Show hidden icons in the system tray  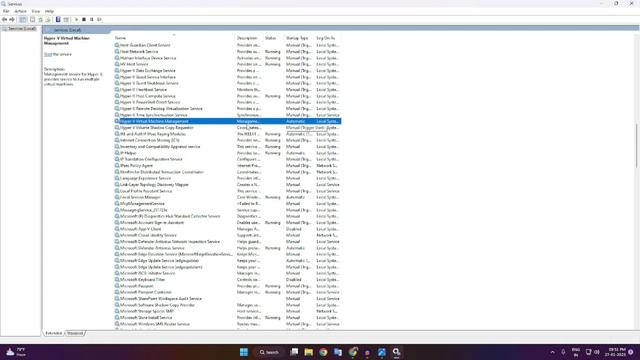pyautogui.click(x=552, y=352)
